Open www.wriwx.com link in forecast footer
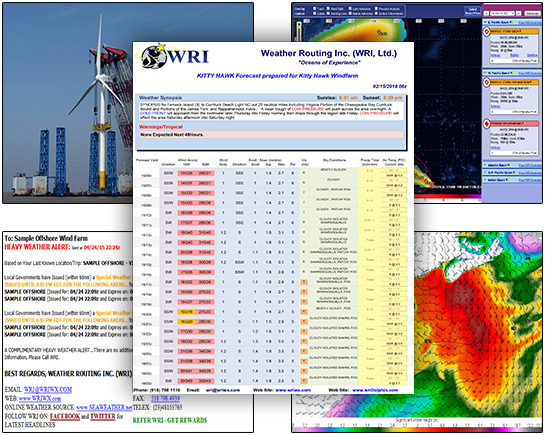 click(293, 390)
